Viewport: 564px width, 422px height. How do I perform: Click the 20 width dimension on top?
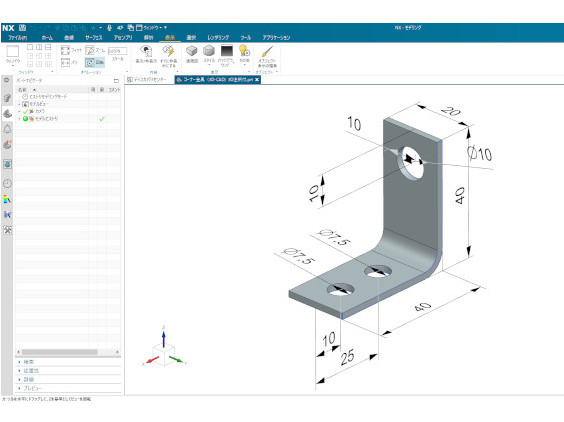451,111
